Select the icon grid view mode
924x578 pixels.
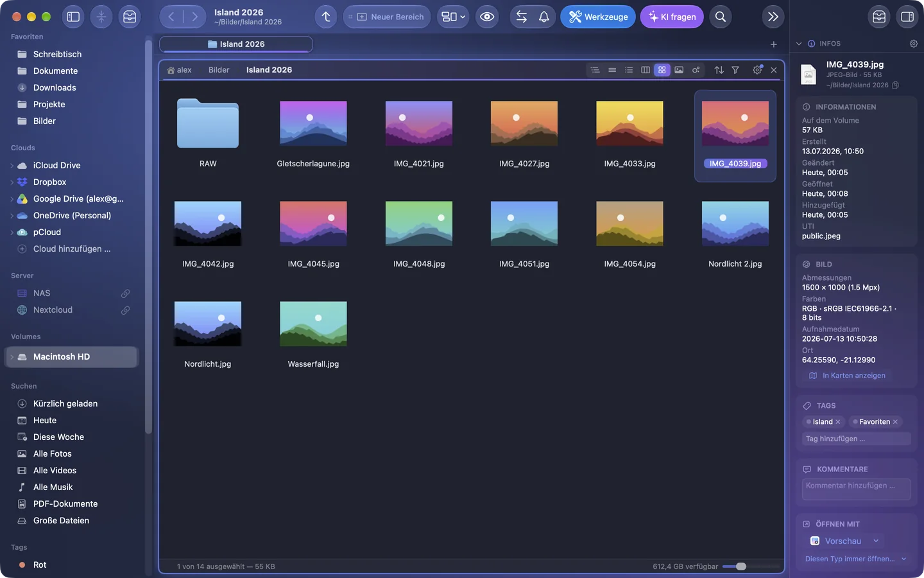[662, 70]
